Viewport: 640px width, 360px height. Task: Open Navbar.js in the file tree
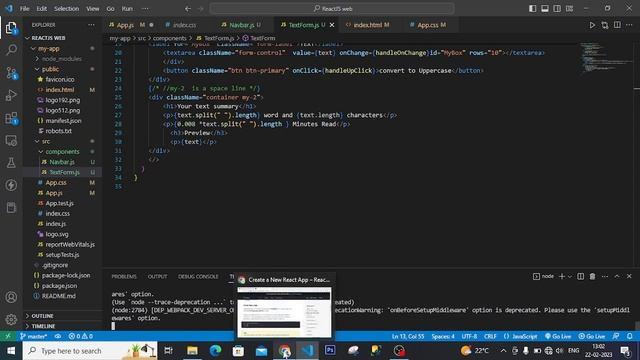tap(62, 162)
